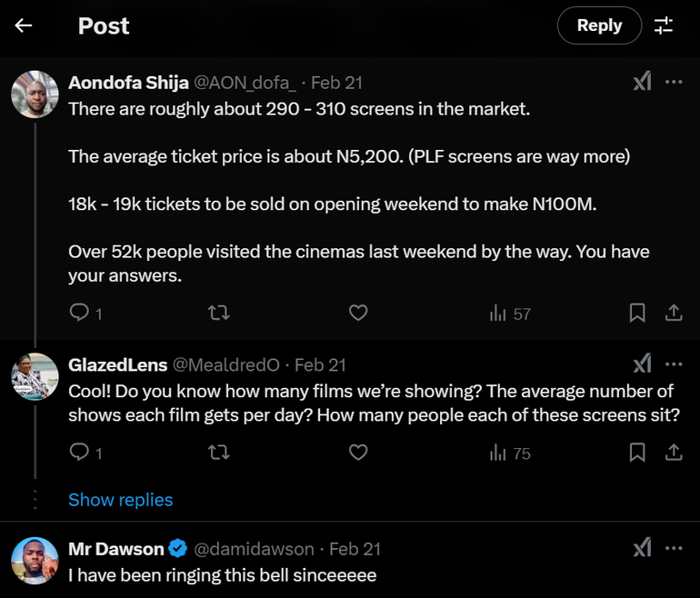Open more options on Mr Dawson's post
Image resolution: width=700 pixels, height=598 pixels.
(674, 548)
